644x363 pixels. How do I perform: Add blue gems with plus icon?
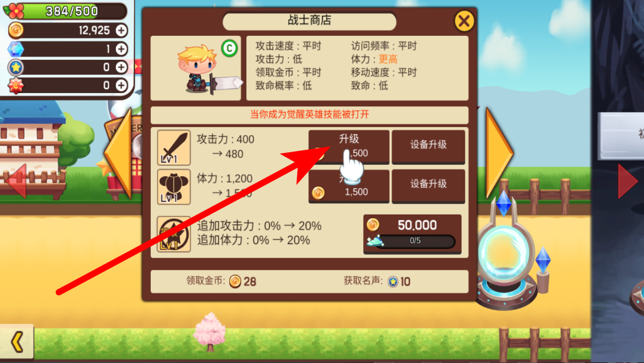pyautogui.click(x=121, y=49)
